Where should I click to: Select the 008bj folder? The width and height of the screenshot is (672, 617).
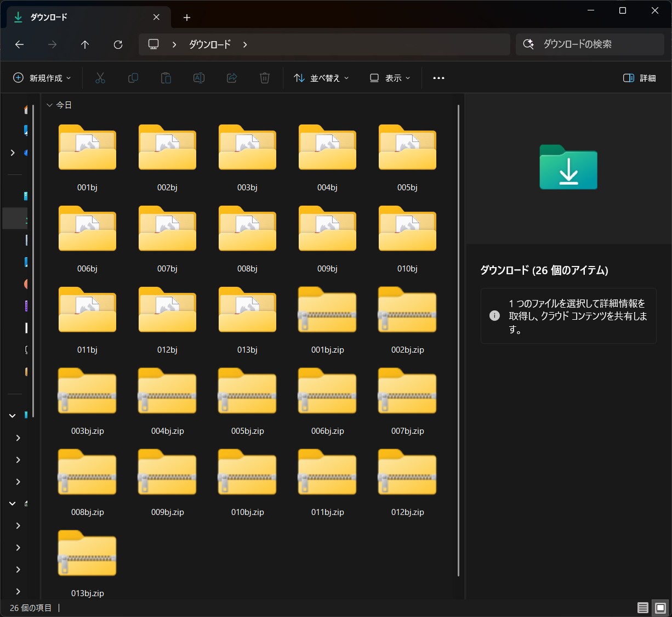click(x=247, y=239)
